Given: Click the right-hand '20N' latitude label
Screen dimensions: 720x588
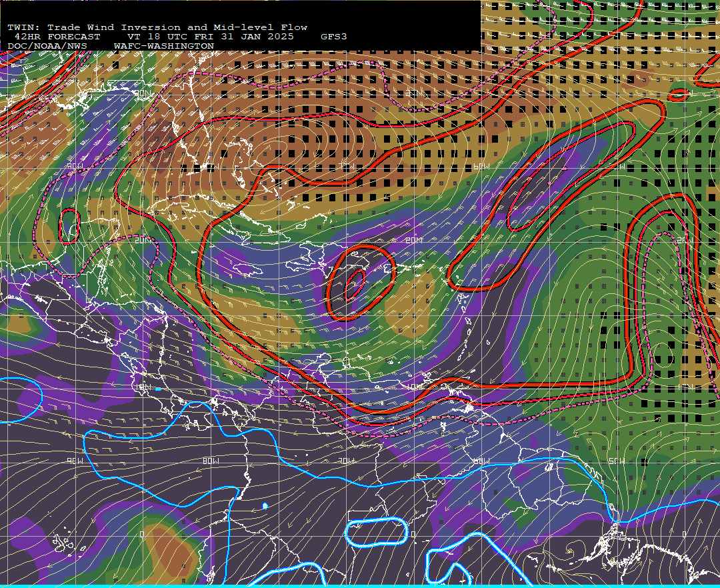Looking at the screenshot, I should tap(685, 240).
